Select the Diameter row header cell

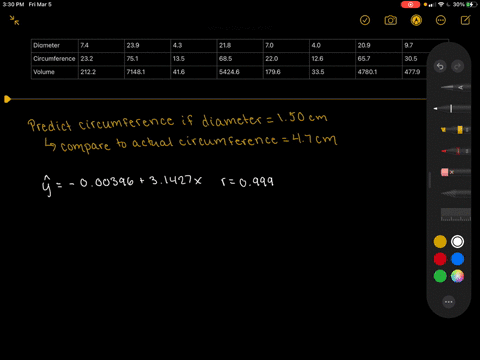pyautogui.click(x=55, y=45)
